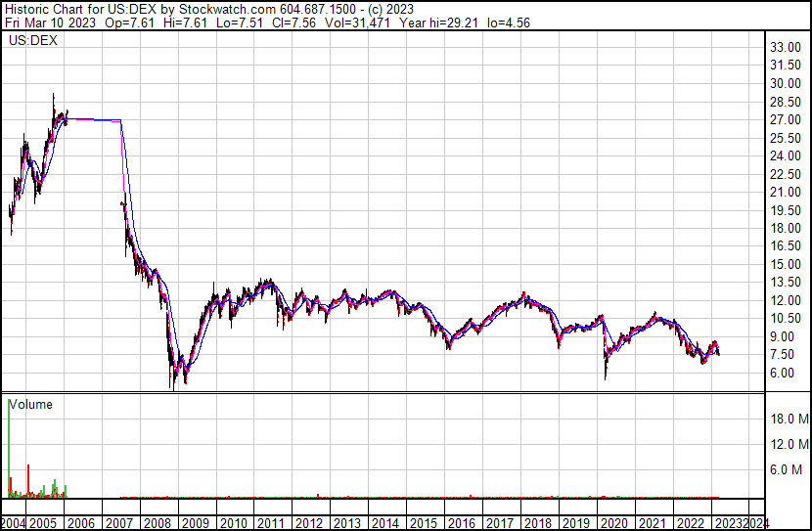Click the US:DEX ticker label
Image resolution: width=812 pixels, height=531 pixels.
pyautogui.click(x=33, y=41)
